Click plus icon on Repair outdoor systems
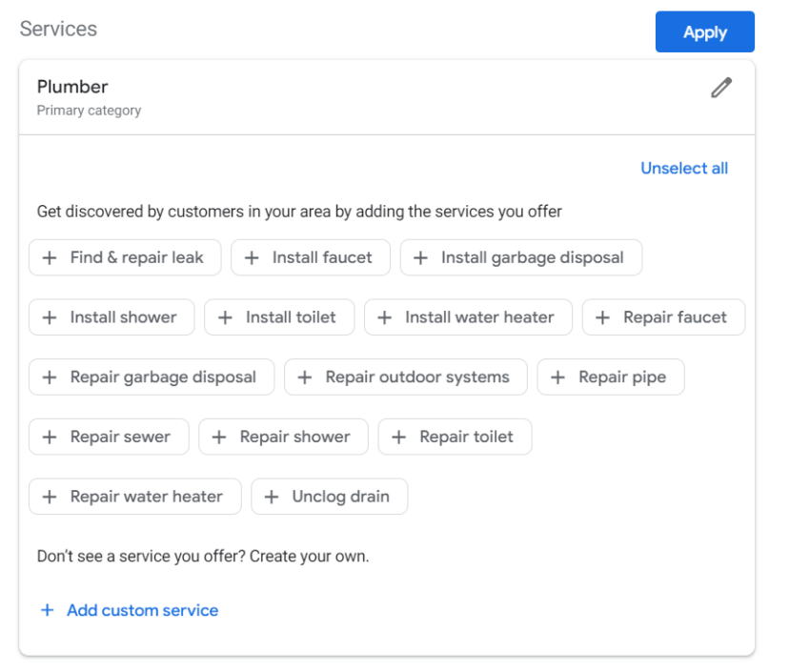 [305, 377]
